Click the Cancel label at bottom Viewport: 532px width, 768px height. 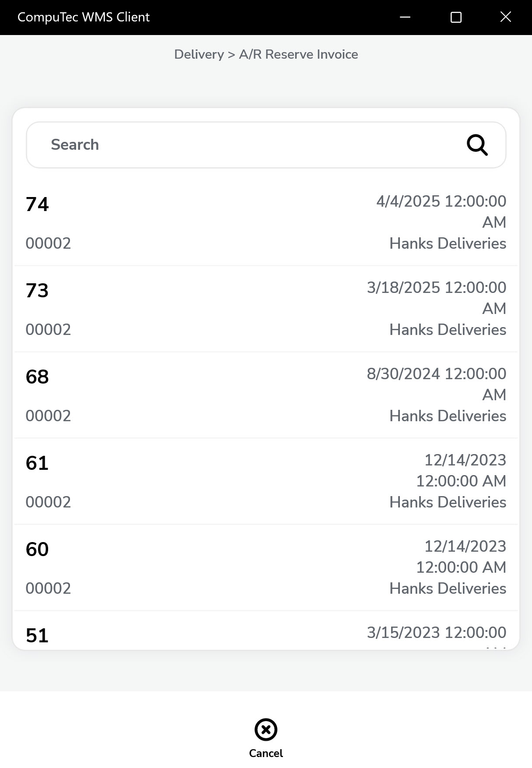click(266, 753)
